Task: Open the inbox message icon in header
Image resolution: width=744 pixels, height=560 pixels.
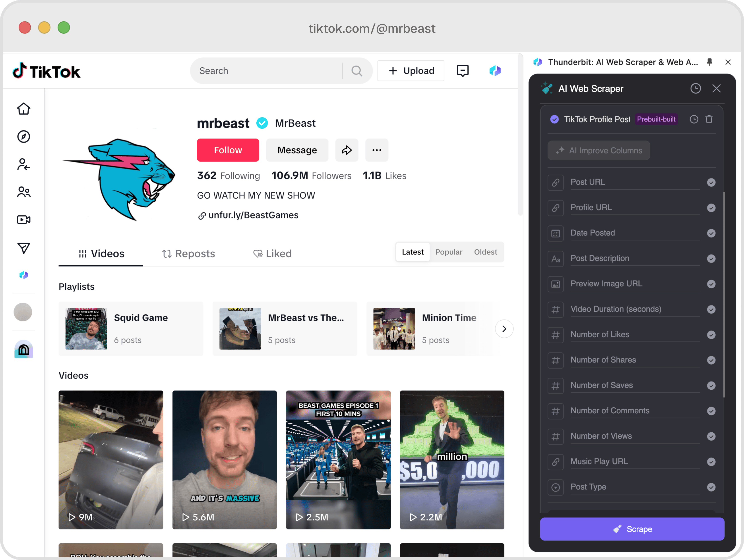Action: tap(463, 71)
